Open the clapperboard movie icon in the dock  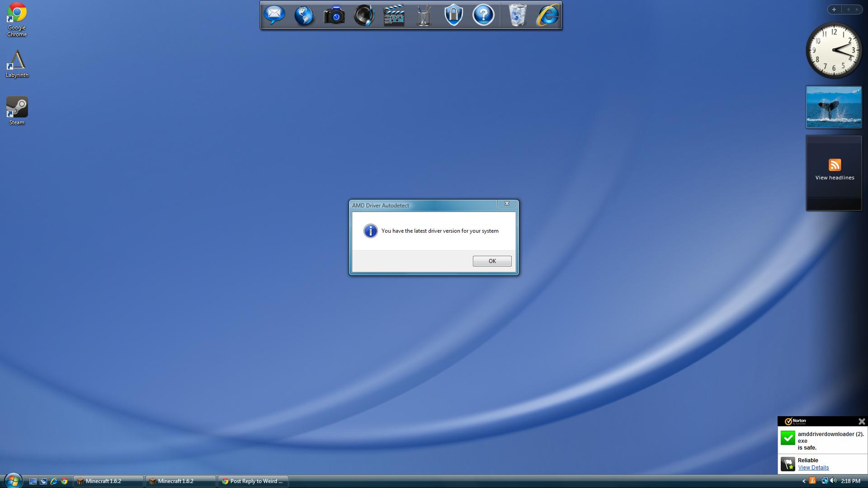(394, 15)
